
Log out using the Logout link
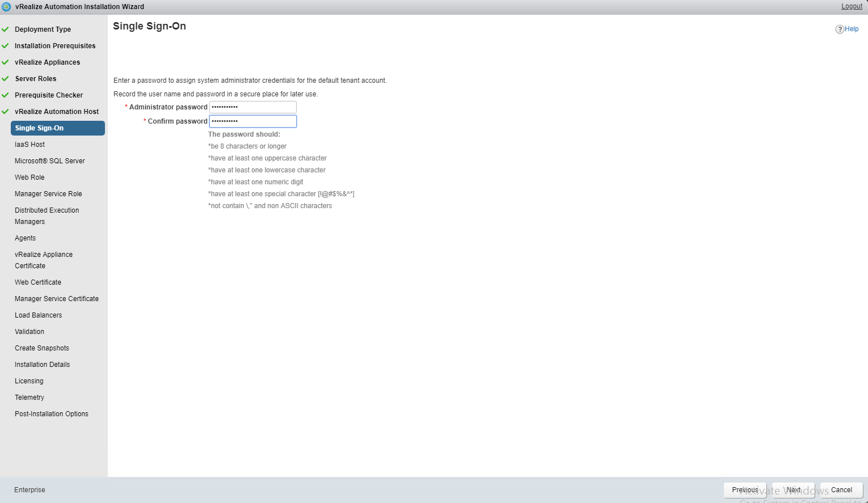point(851,6)
